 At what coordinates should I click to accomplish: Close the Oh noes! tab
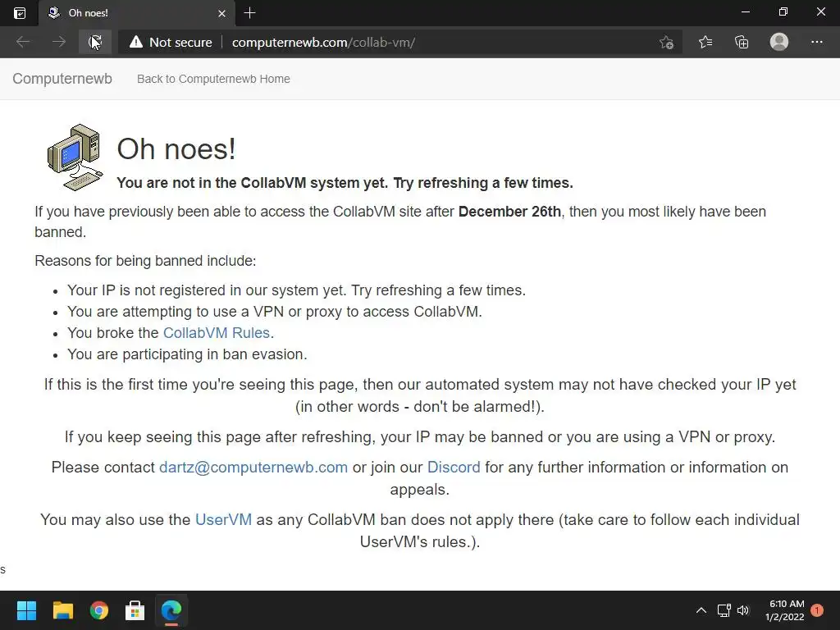(x=221, y=13)
